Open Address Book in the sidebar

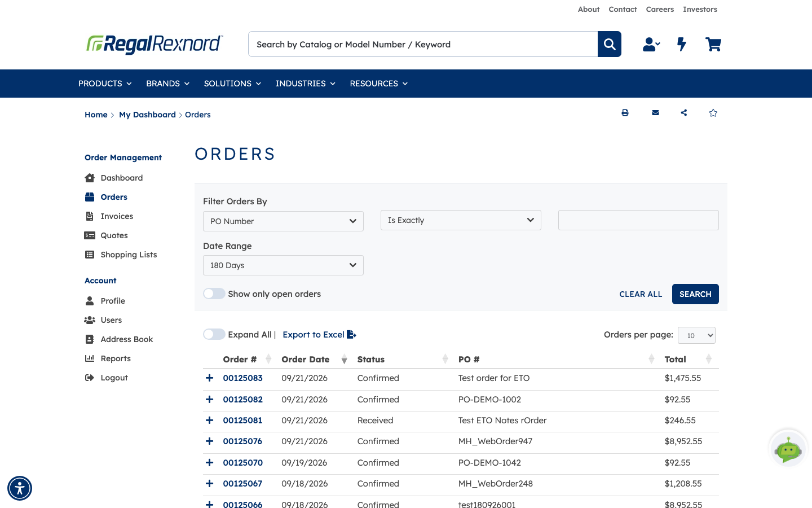(127, 339)
